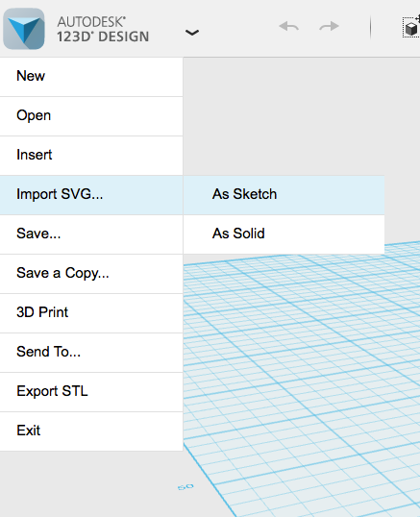Click the 50 grid axis label
Screen dimensions: 420x517
pos(185,487)
